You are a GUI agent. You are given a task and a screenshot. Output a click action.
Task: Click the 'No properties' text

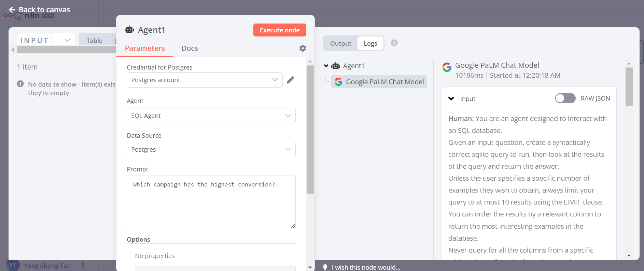[155, 256]
